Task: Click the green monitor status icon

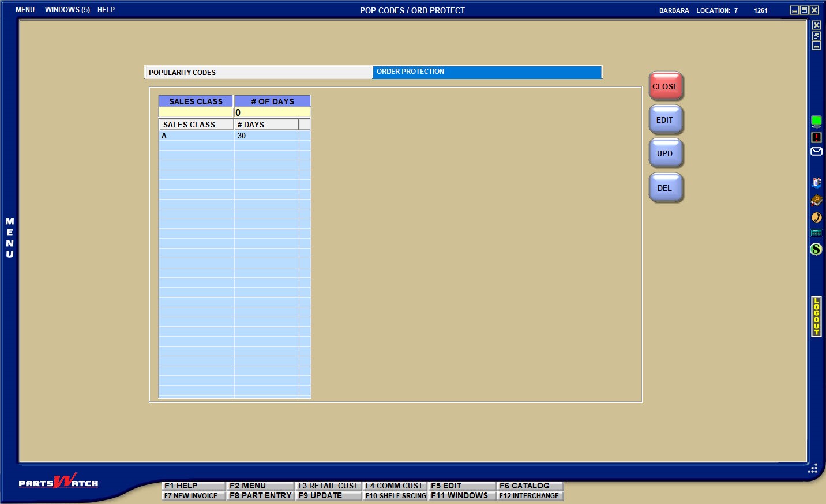Action: [x=816, y=121]
